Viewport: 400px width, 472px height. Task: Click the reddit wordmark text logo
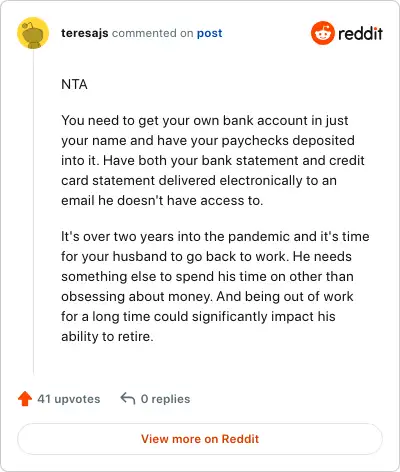click(360, 33)
